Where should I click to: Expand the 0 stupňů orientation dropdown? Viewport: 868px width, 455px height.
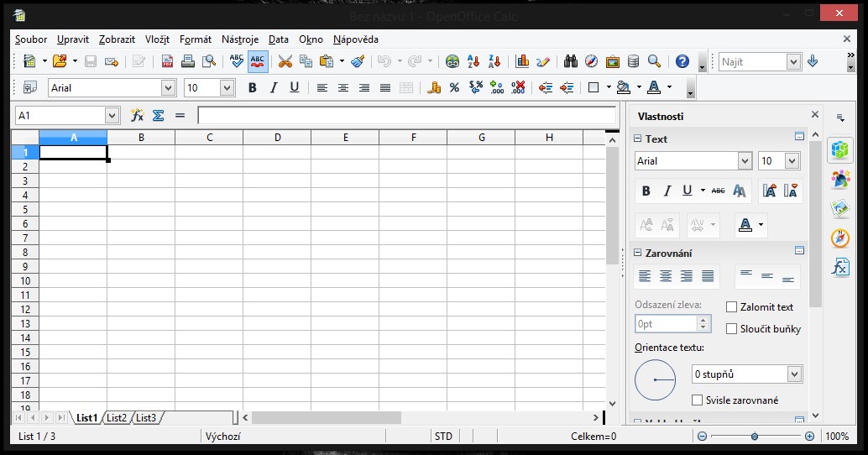pos(794,374)
